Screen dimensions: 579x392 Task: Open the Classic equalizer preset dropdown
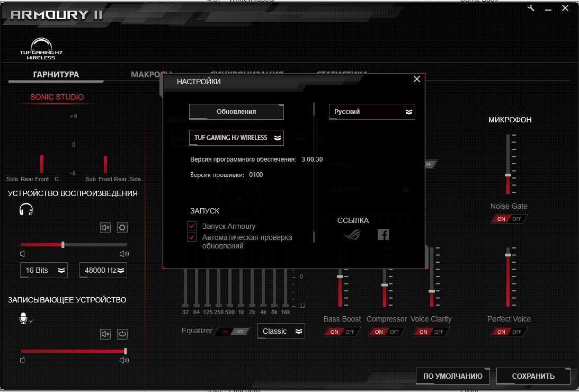tap(281, 331)
